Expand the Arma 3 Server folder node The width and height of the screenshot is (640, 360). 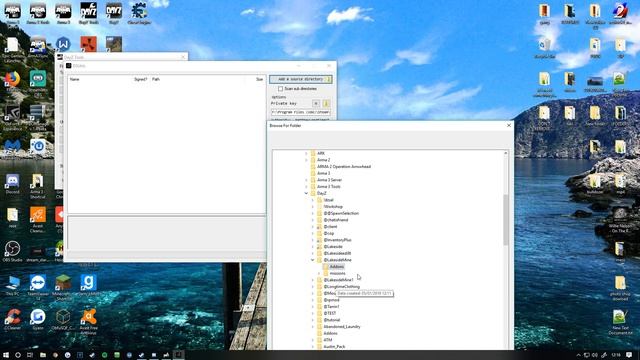pos(306,180)
